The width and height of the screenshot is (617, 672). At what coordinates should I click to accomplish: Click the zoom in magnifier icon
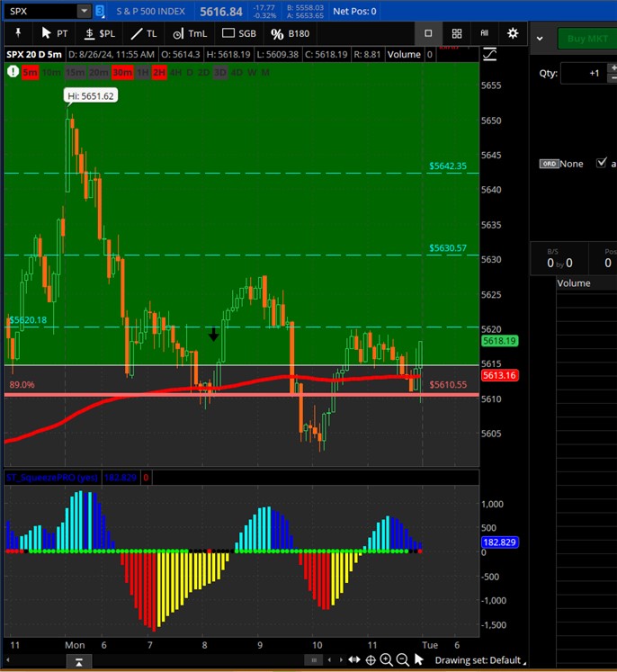386,660
